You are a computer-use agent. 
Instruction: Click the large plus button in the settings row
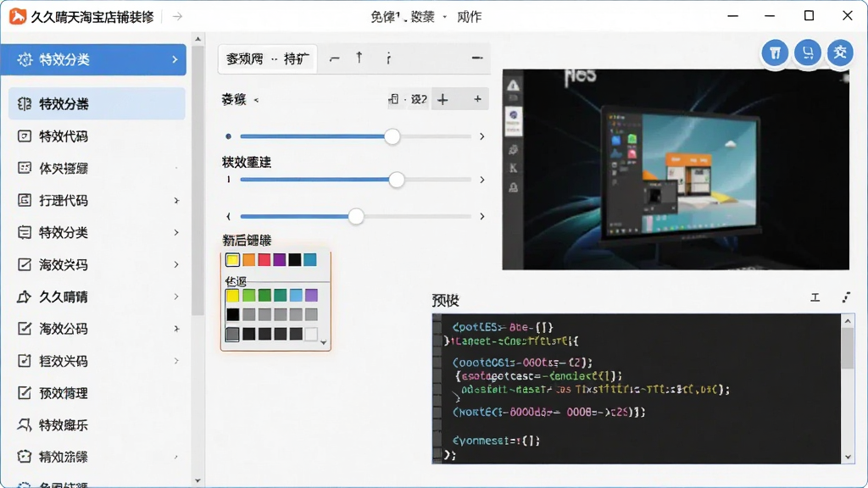(x=442, y=100)
